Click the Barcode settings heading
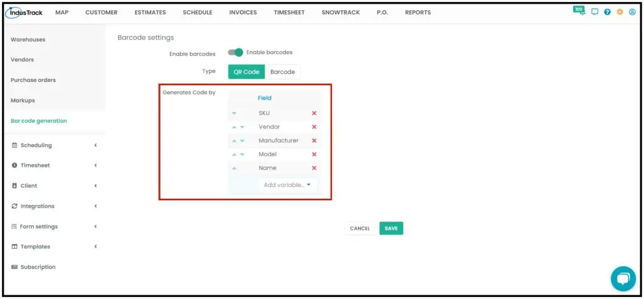The height and width of the screenshot is (299, 644). tap(146, 37)
